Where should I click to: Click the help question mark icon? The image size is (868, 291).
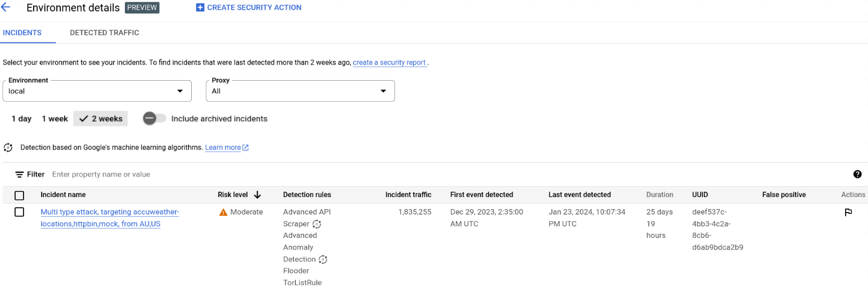coord(857,174)
